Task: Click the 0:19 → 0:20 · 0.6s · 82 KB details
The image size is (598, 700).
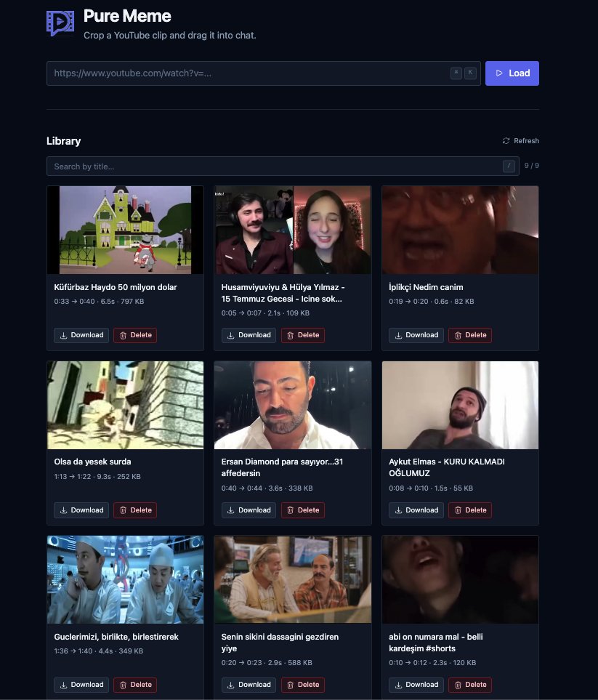Action: tap(431, 302)
